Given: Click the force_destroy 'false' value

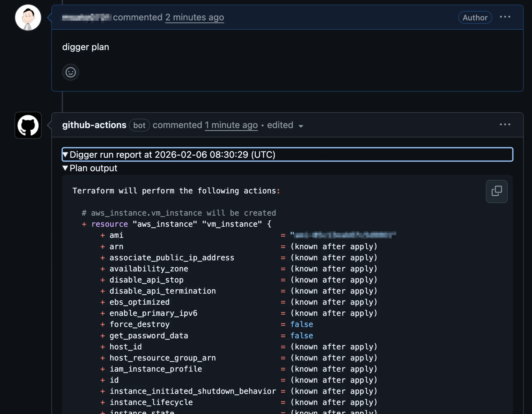Looking at the screenshot, I should [x=302, y=324].
